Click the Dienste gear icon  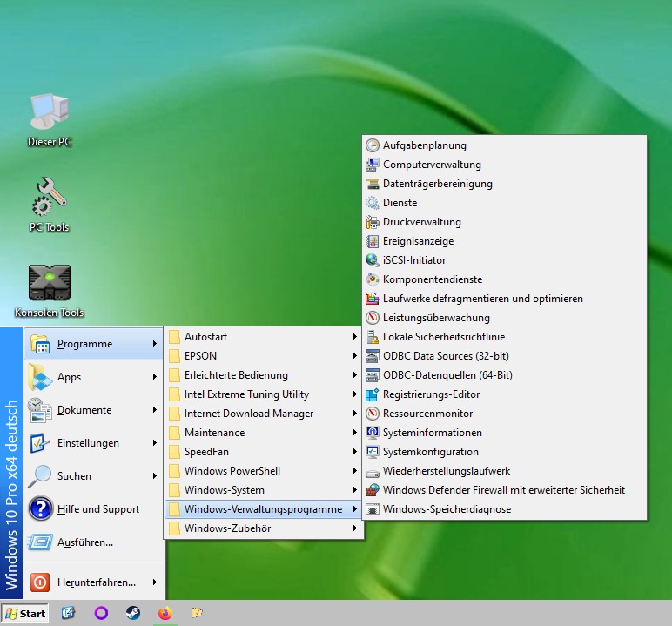(x=372, y=203)
